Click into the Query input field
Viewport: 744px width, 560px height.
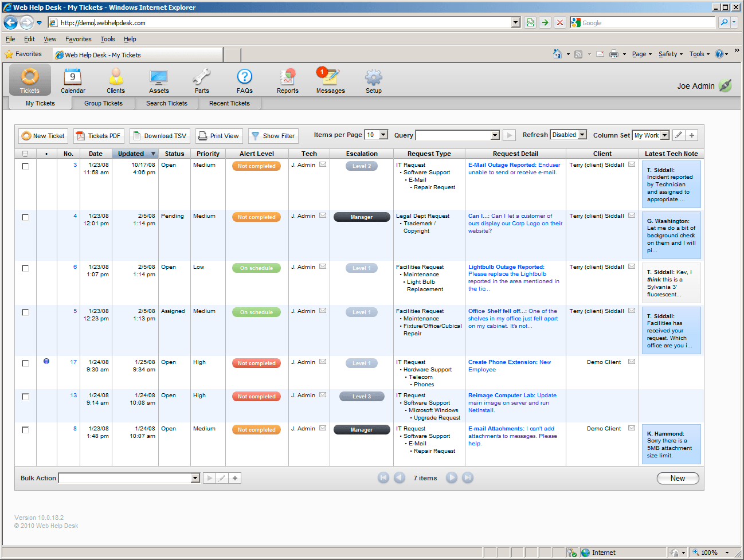(x=453, y=135)
